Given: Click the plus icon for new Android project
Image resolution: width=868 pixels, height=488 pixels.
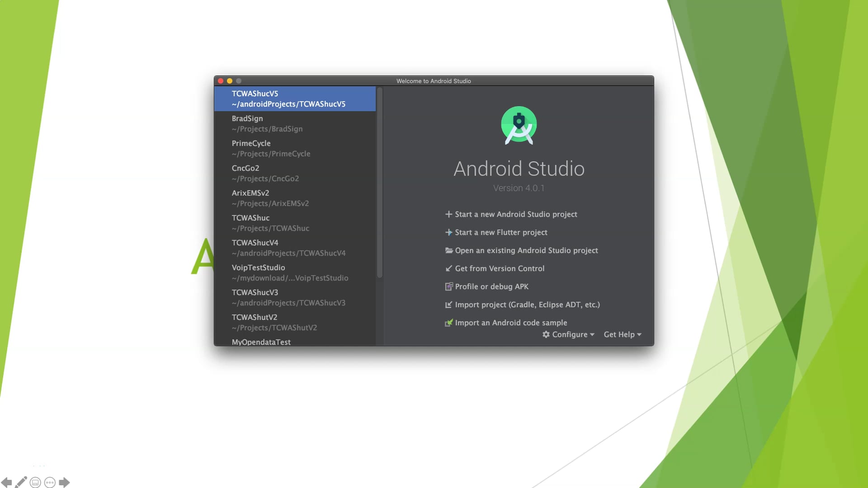Looking at the screenshot, I should click(448, 214).
